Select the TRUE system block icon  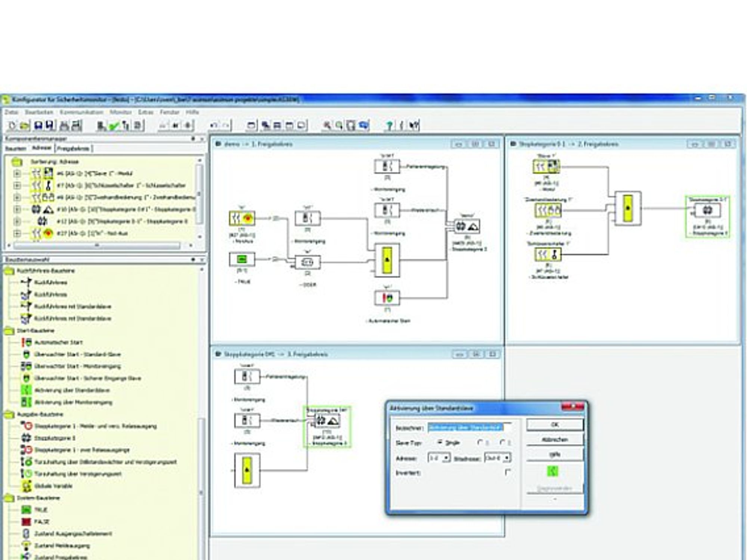click(26, 510)
